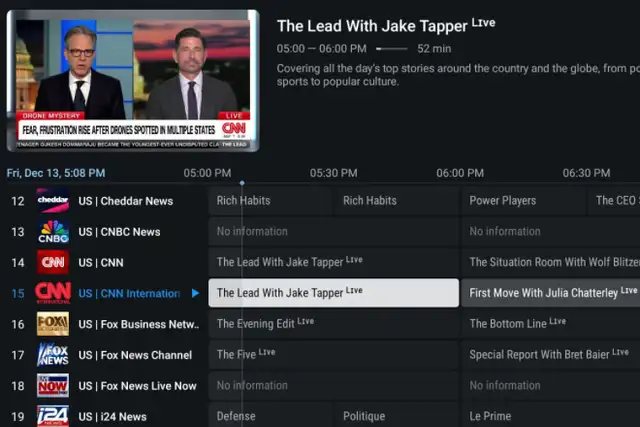Viewport: 640px width, 427px height.
Task: Open Le Prime program on i24 News
Action: point(551,416)
